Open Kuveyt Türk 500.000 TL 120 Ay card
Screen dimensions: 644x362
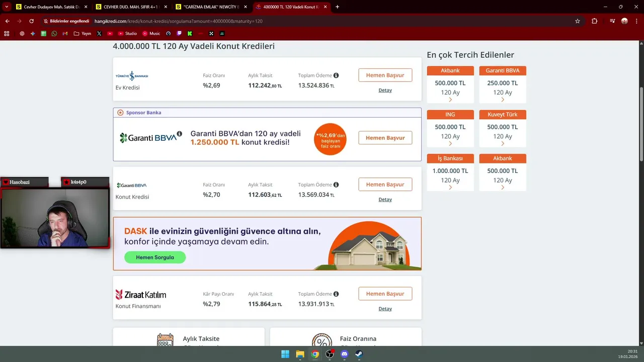[x=503, y=128]
